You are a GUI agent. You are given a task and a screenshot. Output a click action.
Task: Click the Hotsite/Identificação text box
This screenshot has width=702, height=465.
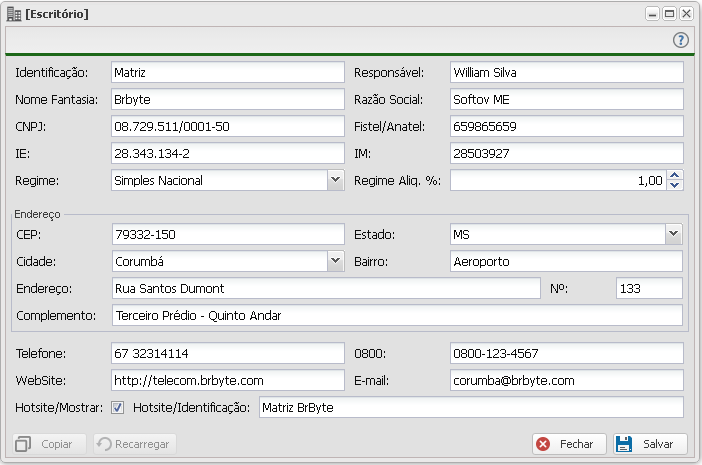click(470, 408)
